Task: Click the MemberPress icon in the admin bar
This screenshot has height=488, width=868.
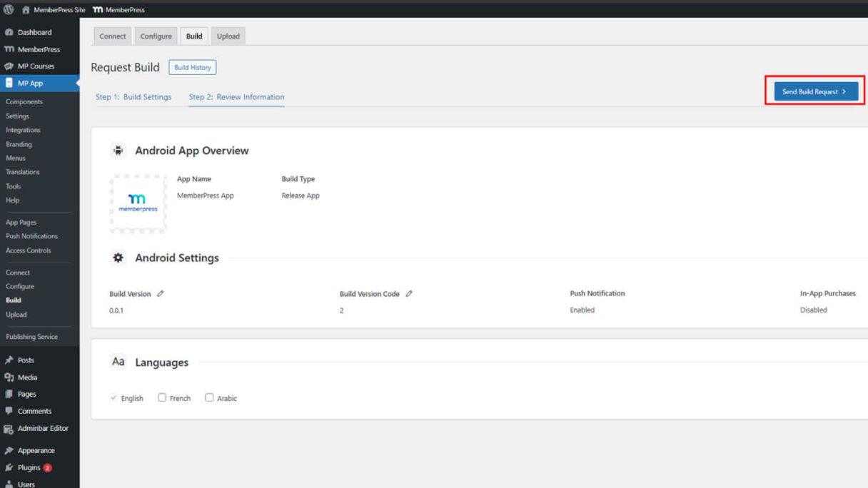Action: pyautogui.click(x=99, y=10)
